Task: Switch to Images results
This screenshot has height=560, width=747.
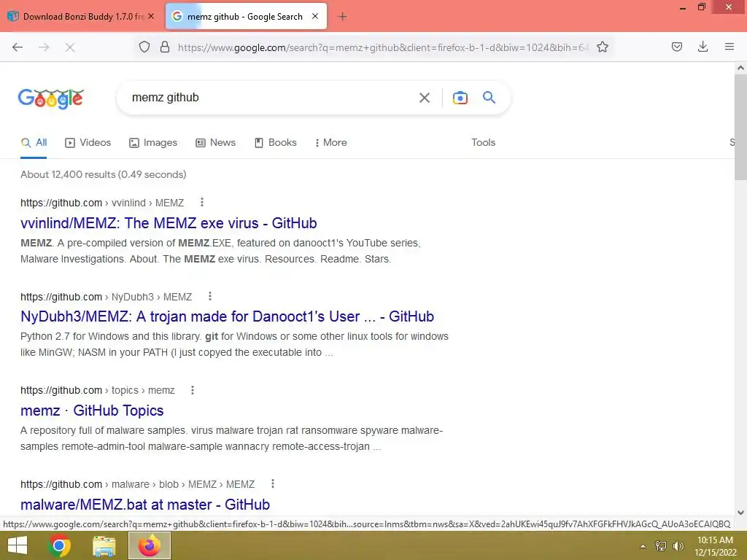Action: tap(153, 142)
